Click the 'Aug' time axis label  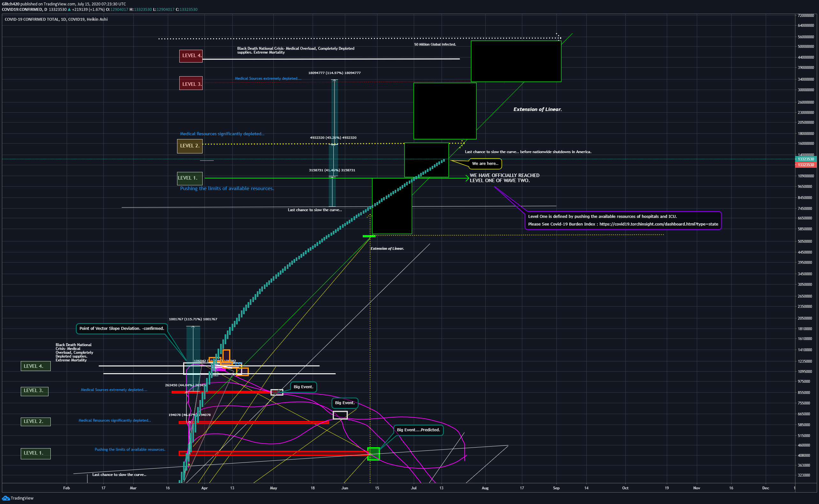(485, 488)
